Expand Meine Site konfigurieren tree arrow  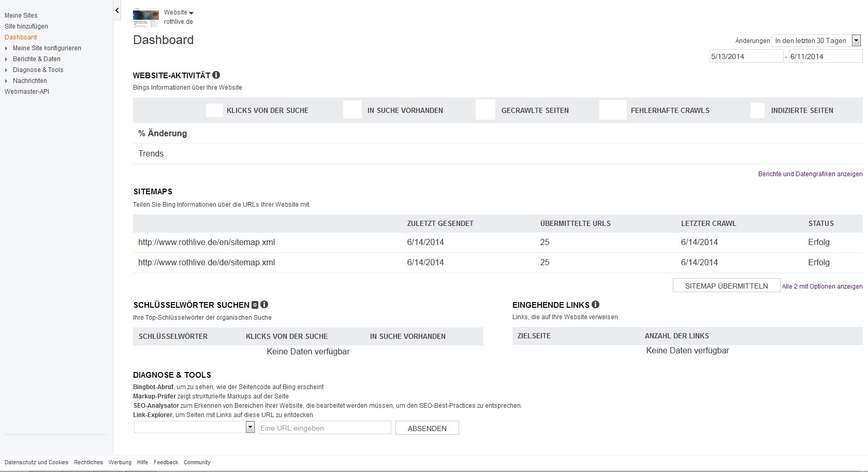point(6,48)
